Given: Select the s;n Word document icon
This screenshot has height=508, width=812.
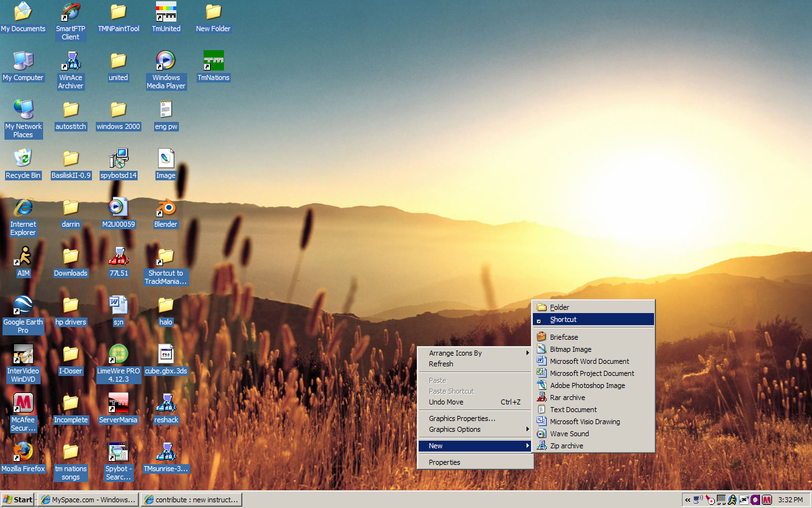Looking at the screenshot, I should [119, 311].
